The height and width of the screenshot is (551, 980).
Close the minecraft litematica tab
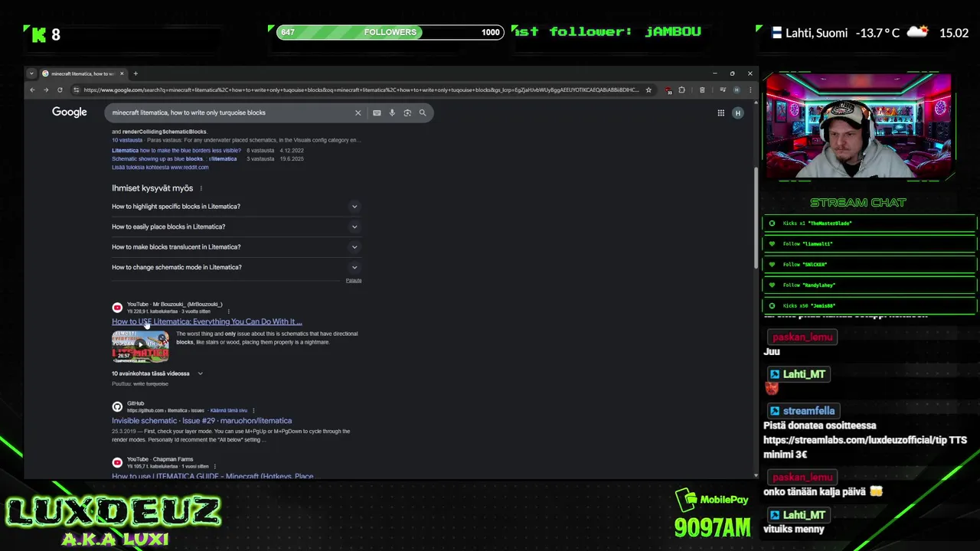[x=122, y=73]
